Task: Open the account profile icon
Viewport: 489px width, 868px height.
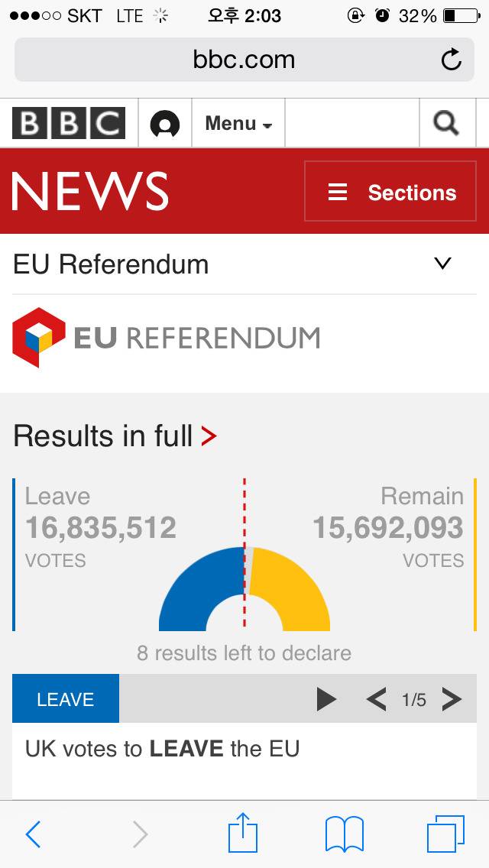Action: pyautogui.click(x=165, y=123)
